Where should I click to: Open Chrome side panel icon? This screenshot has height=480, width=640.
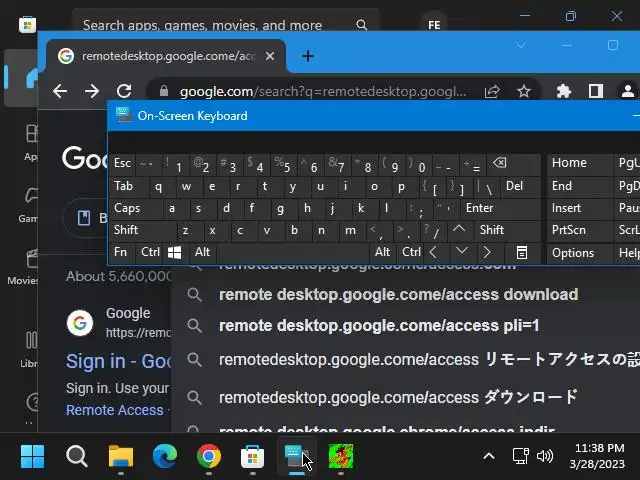click(x=596, y=91)
